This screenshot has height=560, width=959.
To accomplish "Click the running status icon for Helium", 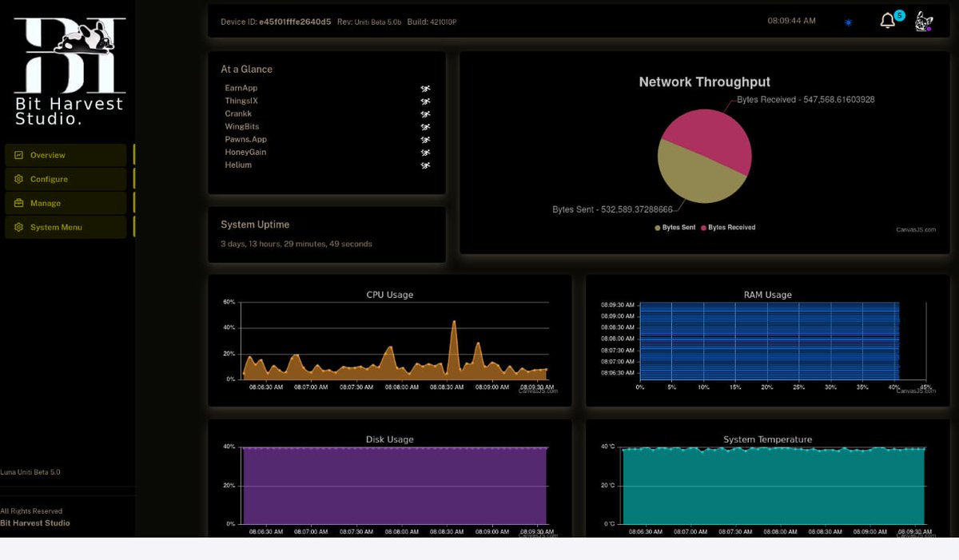I will coord(426,165).
